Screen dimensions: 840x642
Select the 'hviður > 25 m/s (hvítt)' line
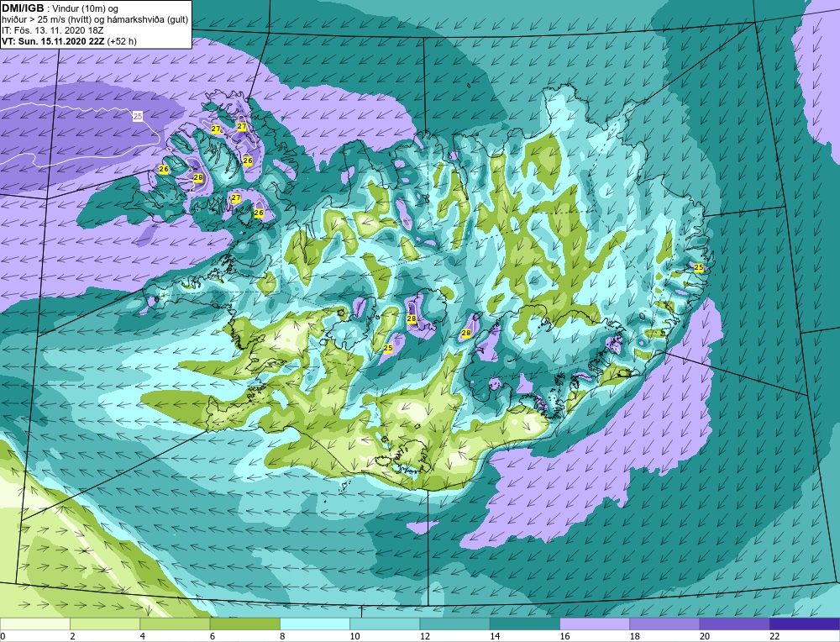46,20
